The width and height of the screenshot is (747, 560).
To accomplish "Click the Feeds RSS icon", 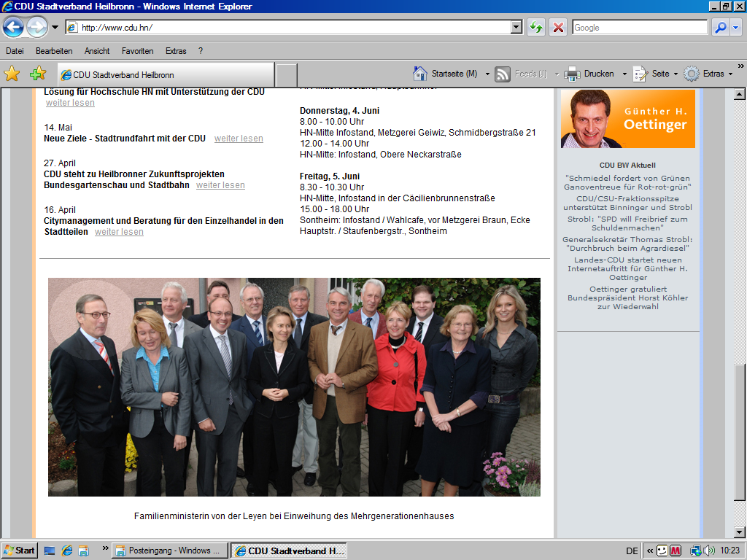I will [x=502, y=74].
